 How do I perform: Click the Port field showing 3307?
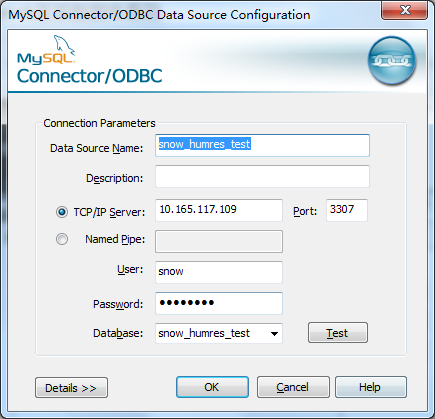tap(347, 210)
